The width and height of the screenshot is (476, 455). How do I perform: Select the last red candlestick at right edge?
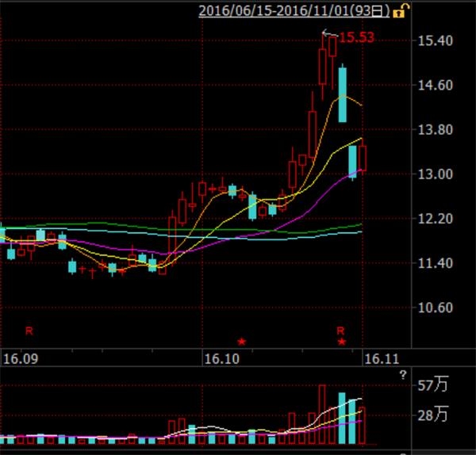pyautogui.click(x=363, y=157)
